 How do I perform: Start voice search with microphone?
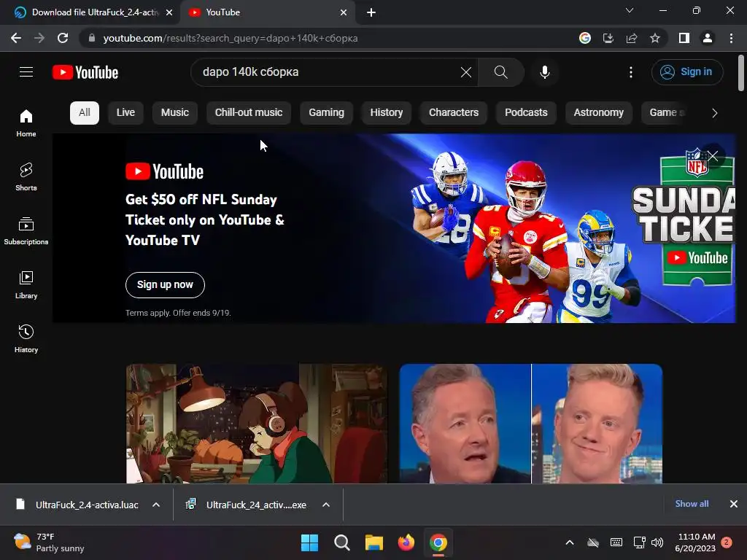544,72
